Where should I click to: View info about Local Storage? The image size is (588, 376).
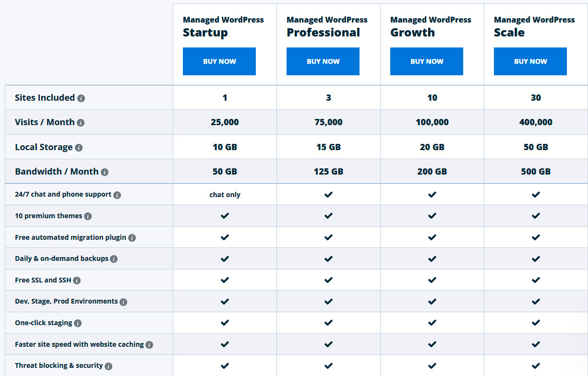[x=78, y=147]
